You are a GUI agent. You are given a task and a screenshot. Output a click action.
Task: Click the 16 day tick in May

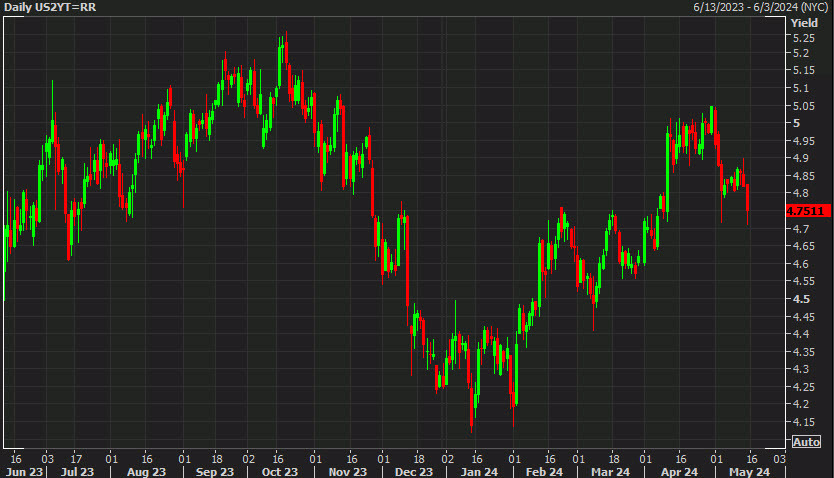coord(752,459)
